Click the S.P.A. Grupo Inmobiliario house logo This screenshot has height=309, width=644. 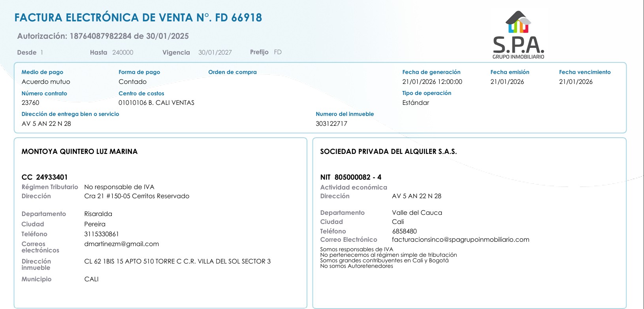(x=518, y=35)
